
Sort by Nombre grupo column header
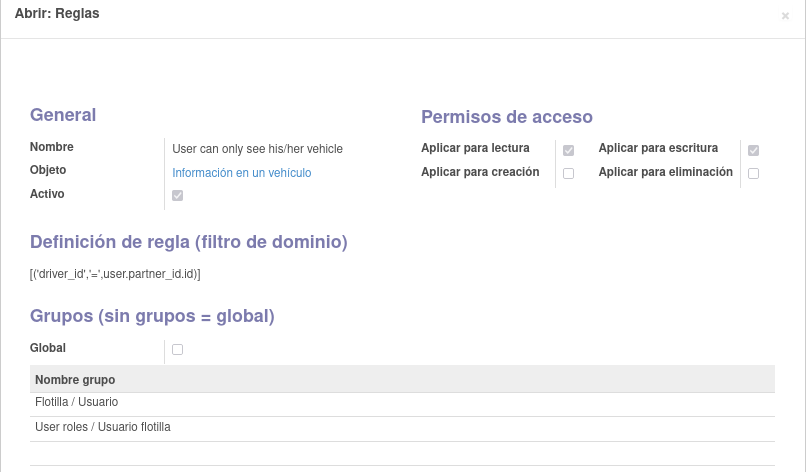(75, 380)
